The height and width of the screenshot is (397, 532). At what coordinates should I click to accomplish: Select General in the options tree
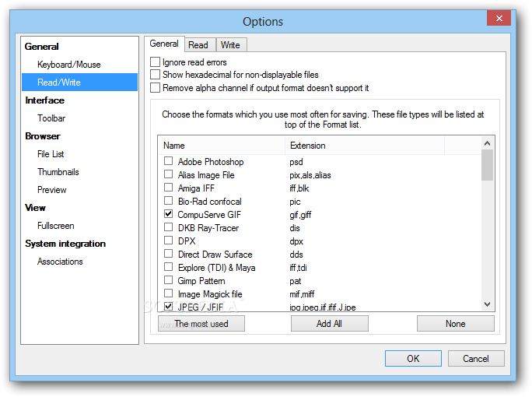[x=42, y=47]
